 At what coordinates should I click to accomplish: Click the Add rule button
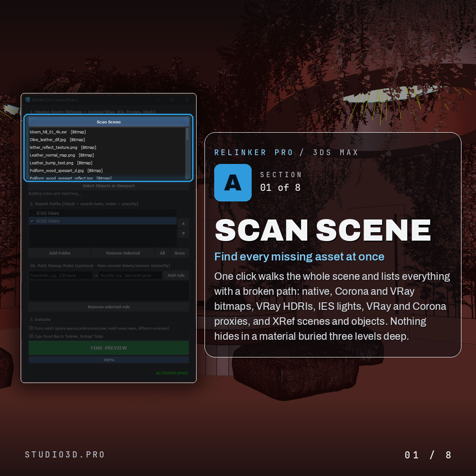pyautogui.click(x=176, y=275)
